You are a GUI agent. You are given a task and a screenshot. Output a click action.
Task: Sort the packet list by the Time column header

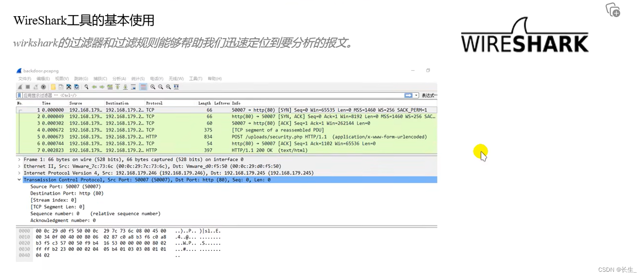tap(46, 103)
